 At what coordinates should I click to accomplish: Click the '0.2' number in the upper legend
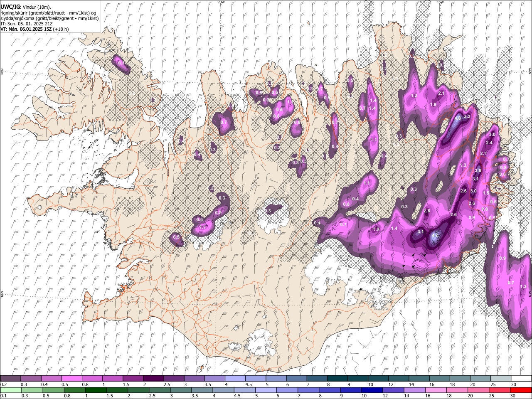pos(4,384)
